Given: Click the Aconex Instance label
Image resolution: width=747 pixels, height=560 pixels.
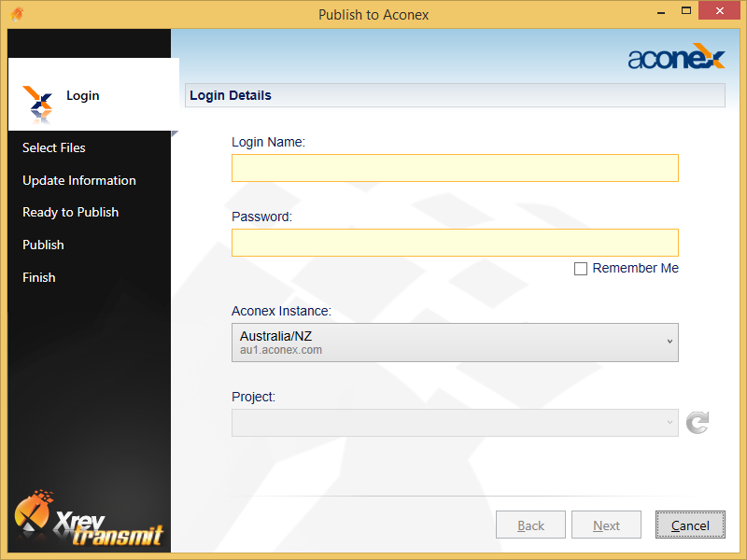Looking at the screenshot, I should click(x=281, y=311).
